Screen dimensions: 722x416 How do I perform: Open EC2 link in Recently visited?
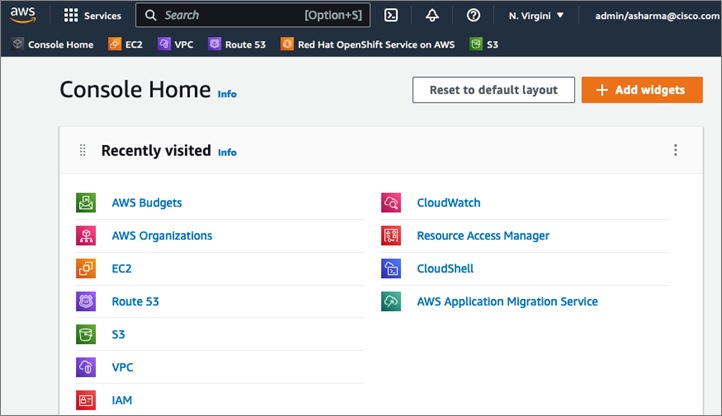(122, 269)
